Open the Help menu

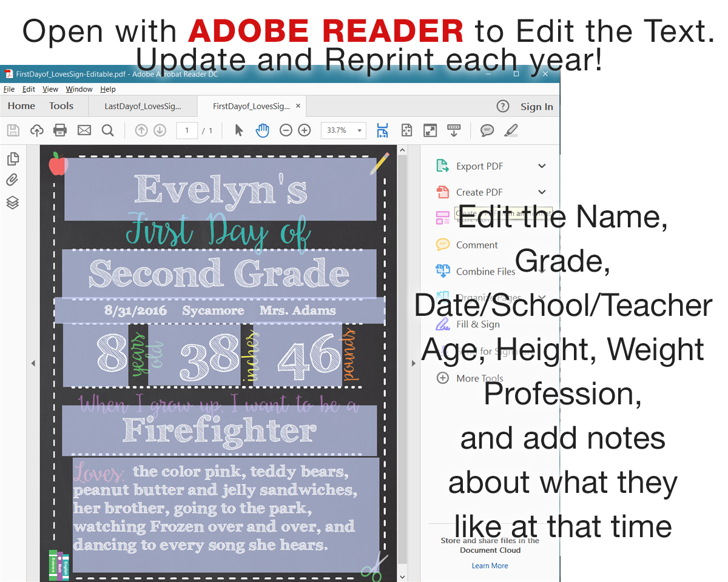[108, 89]
